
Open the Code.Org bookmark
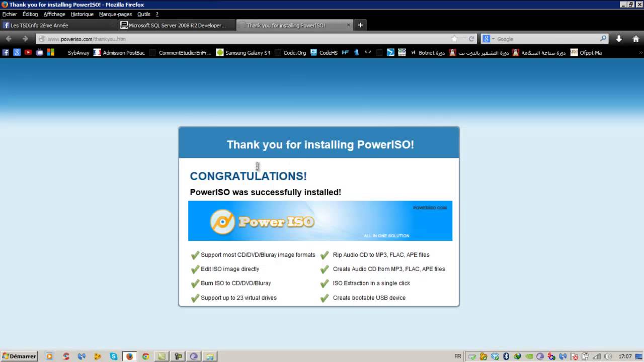tap(290, 52)
